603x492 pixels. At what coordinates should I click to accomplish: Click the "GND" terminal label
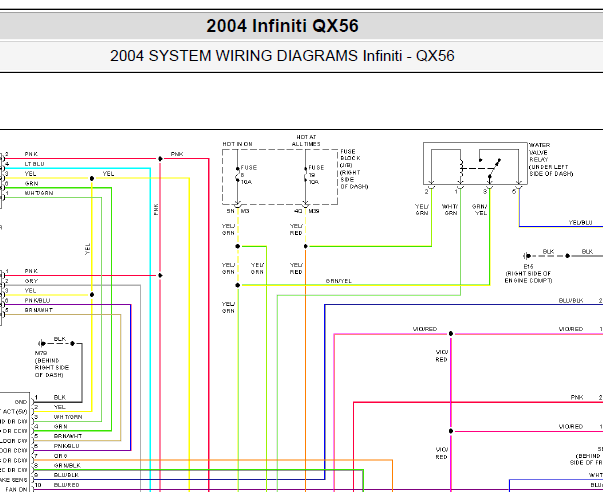(x=21, y=402)
